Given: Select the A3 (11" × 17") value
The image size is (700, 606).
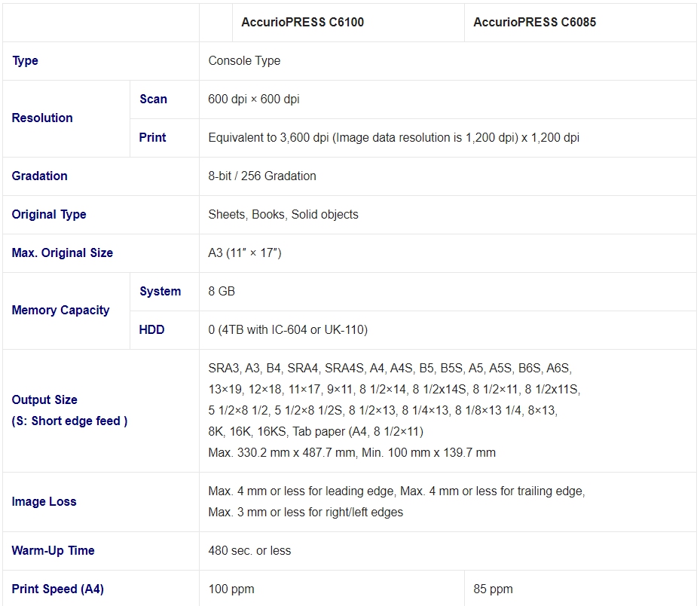Looking at the screenshot, I should click(245, 253).
